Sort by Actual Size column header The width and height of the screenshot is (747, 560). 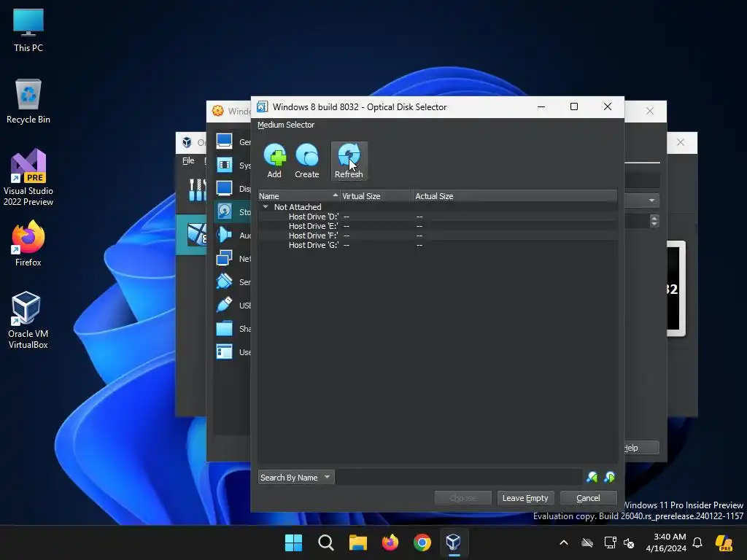(515, 195)
